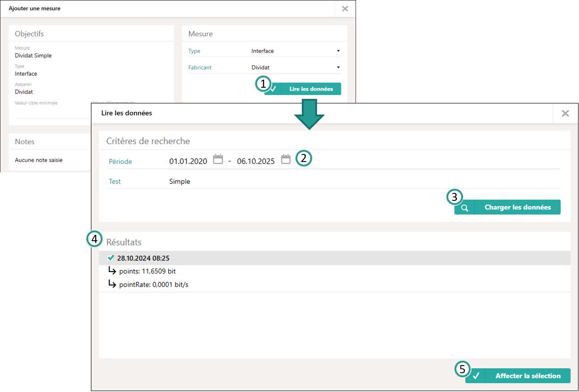Close the Ajouter une mesure dialog
This screenshot has height=392, width=579.
pyautogui.click(x=345, y=9)
